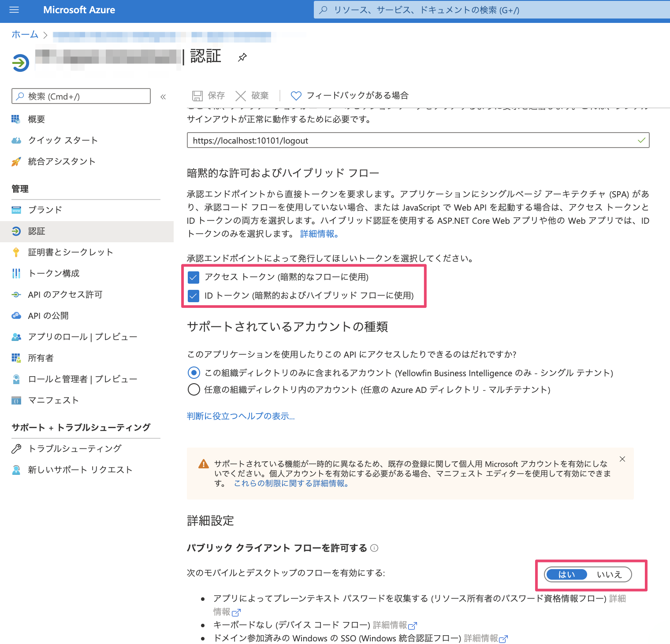The height and width of the screenshot is (644, 670).
Task: Focus the sidebar 検索 (Cmd+/) field
Action: pyautogui.click(x=81, y=96)
